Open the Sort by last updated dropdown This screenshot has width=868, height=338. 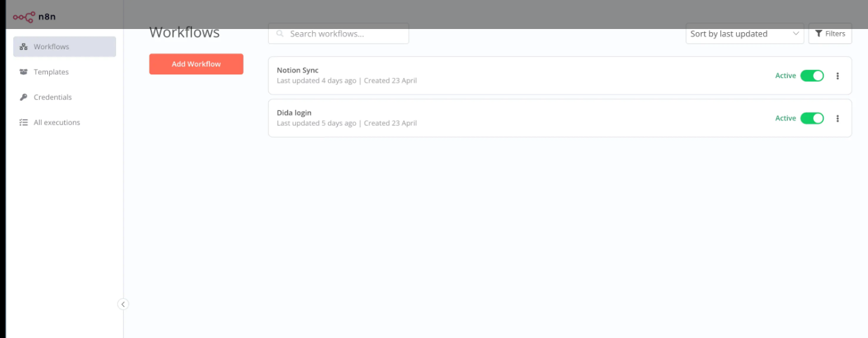pyautogui.click(x=744, y=34)
